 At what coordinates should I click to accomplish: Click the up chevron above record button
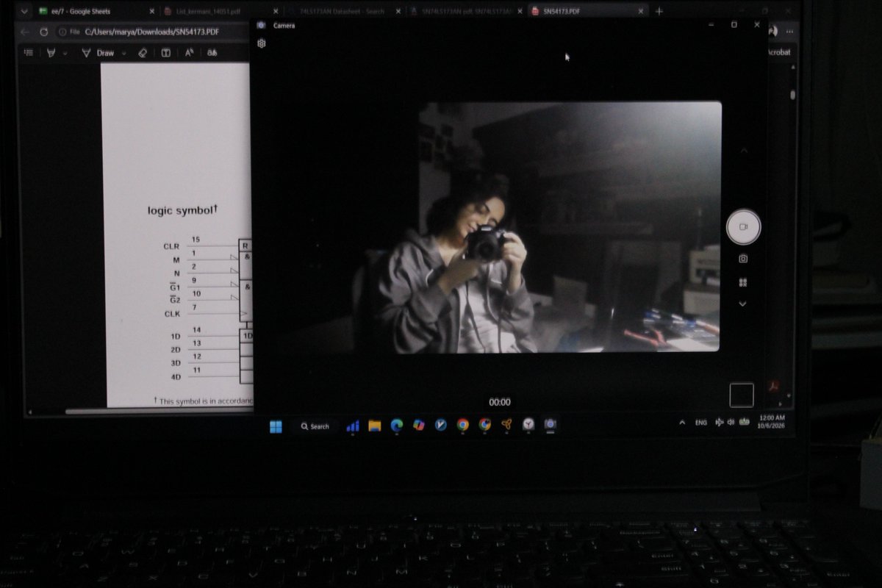click(x=743, y=151)
